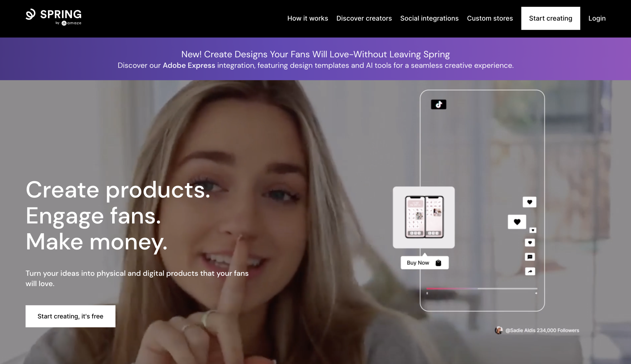This screenshot has width=631, height=364.
Task: Open How it works menu item
Action: click(308, 18)
